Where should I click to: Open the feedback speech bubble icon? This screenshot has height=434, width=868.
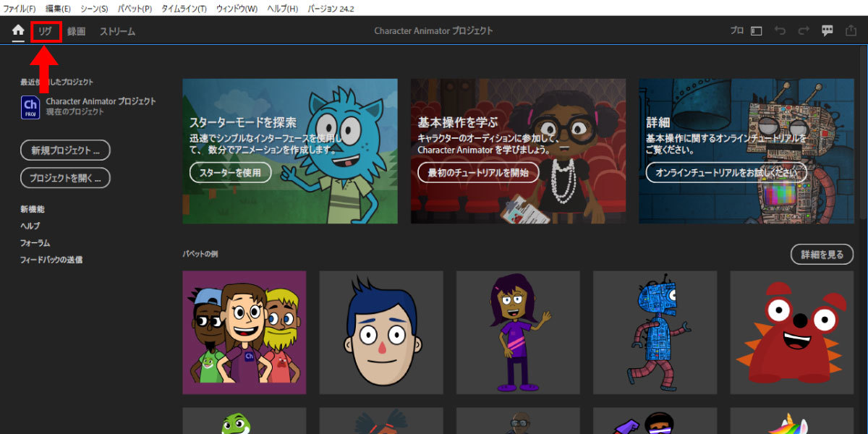[827, 31]
